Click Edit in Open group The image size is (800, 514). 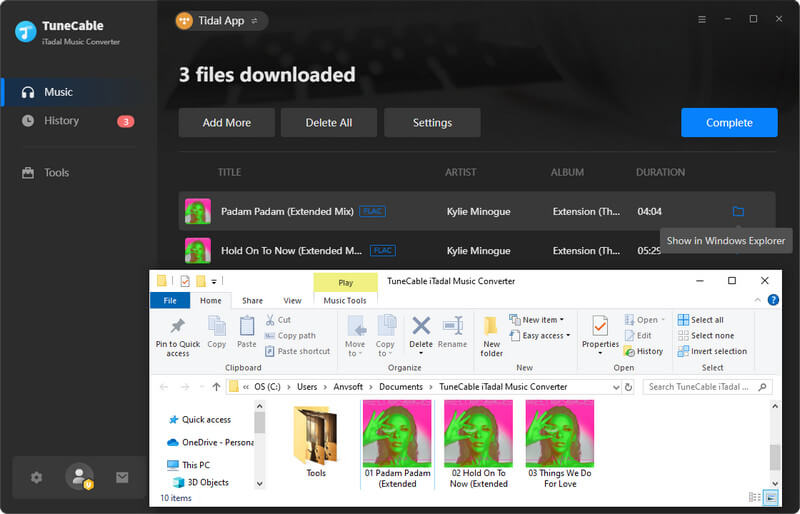click(x=638, y=336)
